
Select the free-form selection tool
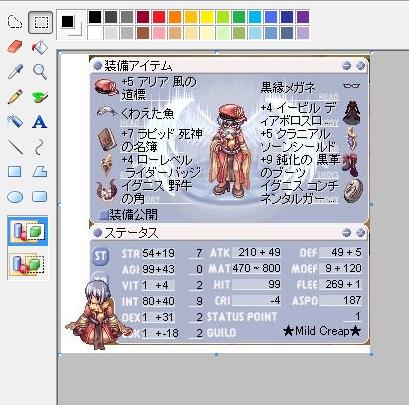click(x=15, y=22)
